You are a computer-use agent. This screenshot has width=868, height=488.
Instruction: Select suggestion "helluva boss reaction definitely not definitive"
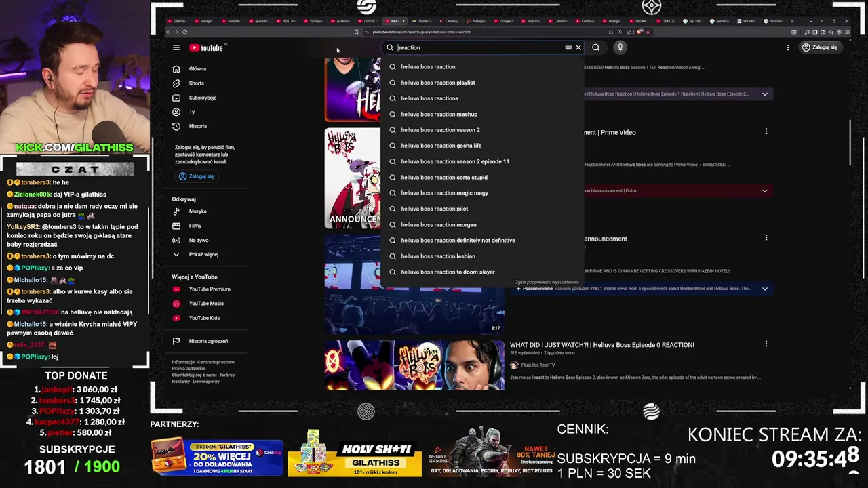tap(482, 241)
